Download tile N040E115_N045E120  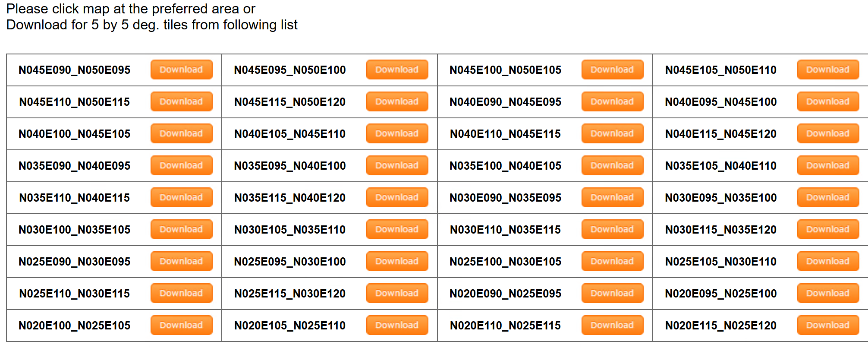pyautogui.click(x=828, y=133)
